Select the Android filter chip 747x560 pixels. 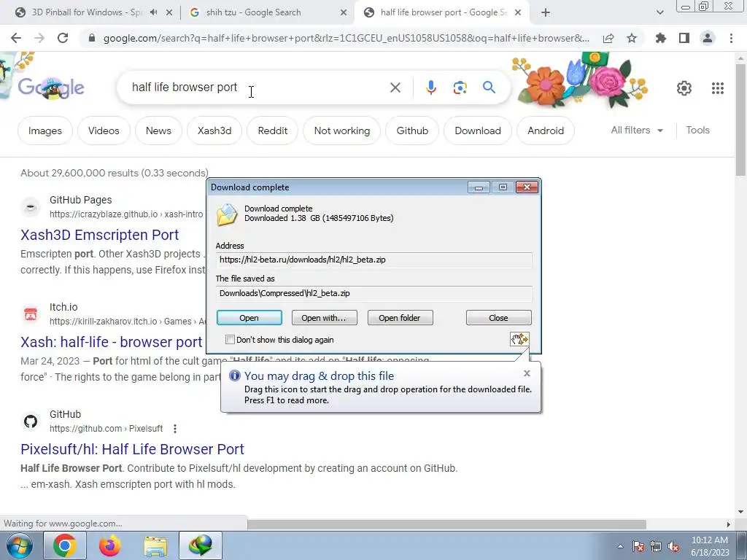[546, 131]
